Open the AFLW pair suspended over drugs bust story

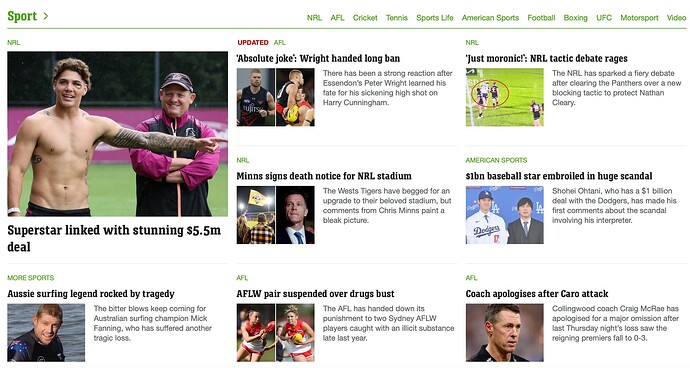[315, 294]
